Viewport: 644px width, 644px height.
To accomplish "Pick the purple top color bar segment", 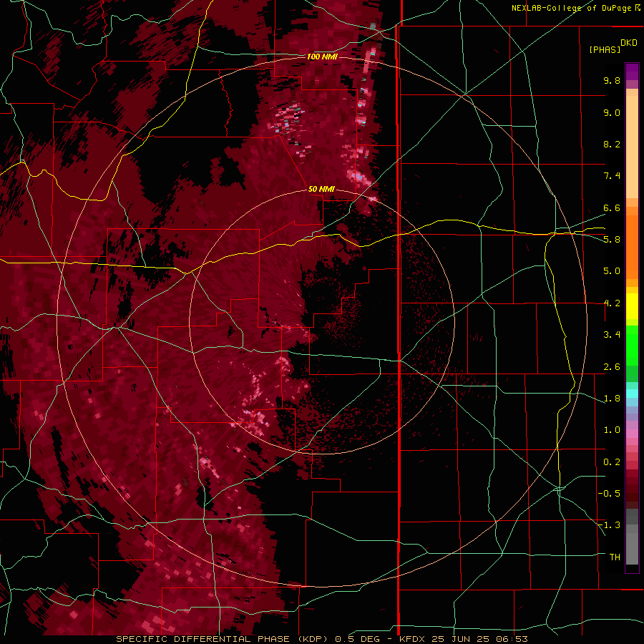I will [x=632, y=72].
